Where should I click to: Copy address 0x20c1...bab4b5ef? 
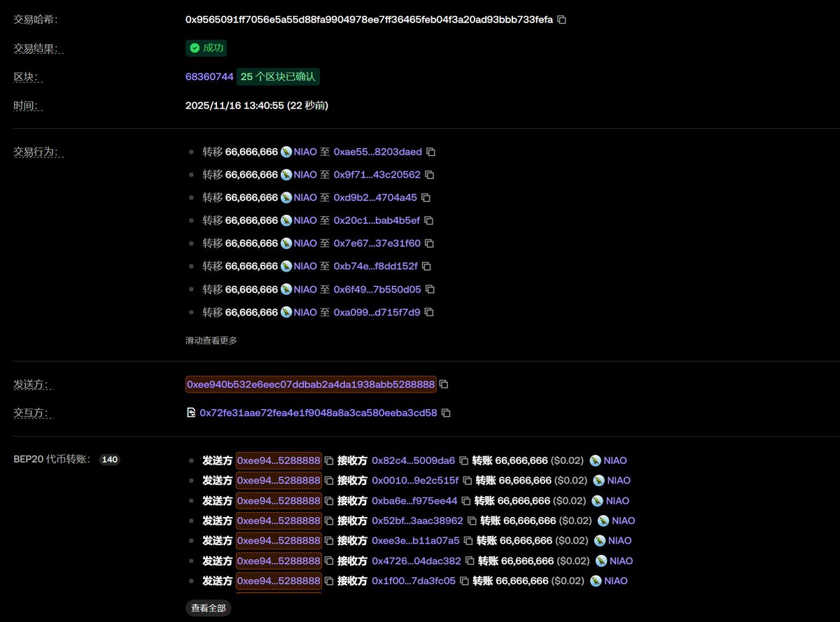click(429, 220)
